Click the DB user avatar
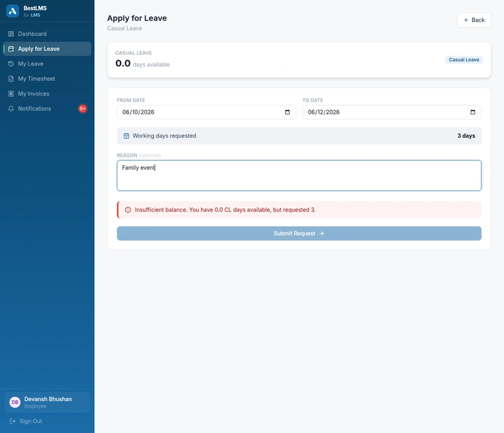The height and width of the screenshot is (433, 504). (x=15, y=402)
